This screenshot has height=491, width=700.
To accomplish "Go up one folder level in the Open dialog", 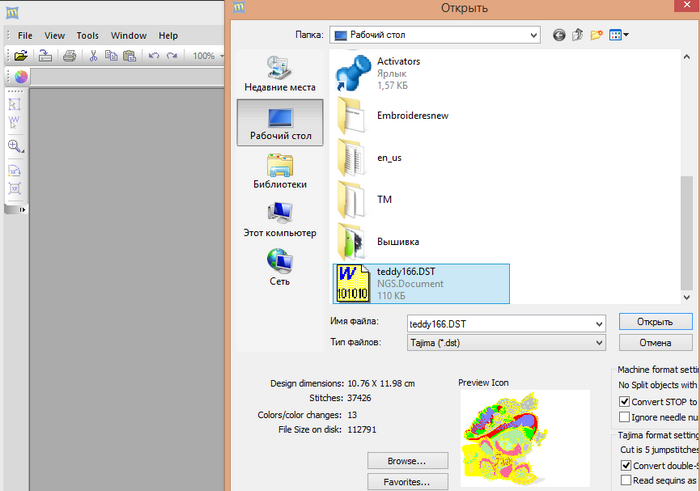I will coord(578,35).
